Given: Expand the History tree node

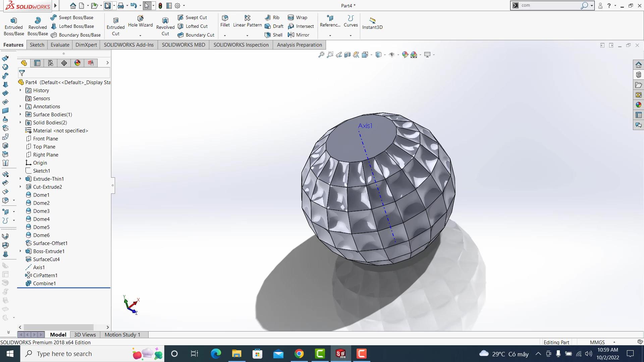Looking at the screenshot, I should tap(20, 90).
